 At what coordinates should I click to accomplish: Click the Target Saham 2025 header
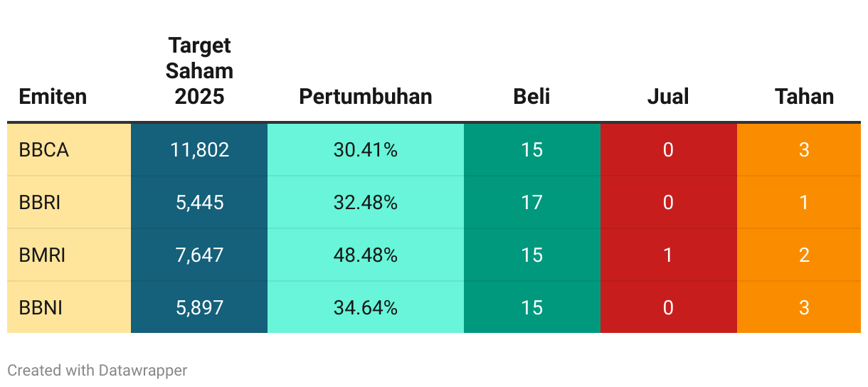[199, 70]
